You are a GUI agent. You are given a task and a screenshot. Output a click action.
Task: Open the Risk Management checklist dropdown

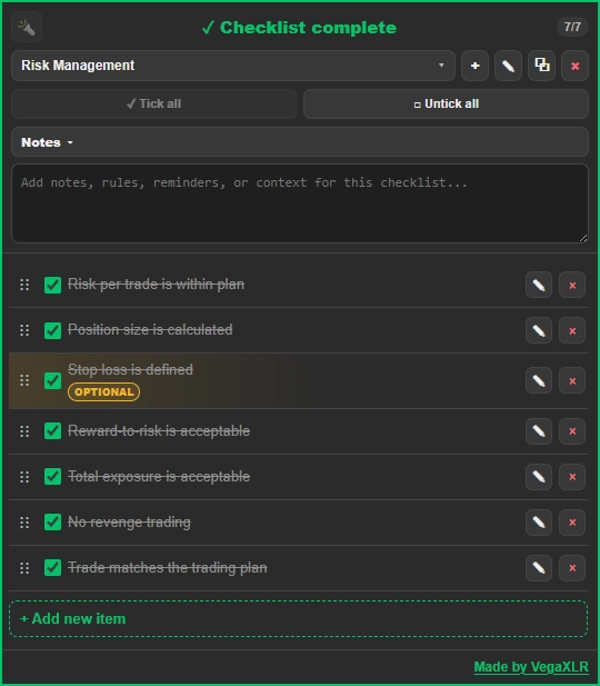tap(233, 66)
